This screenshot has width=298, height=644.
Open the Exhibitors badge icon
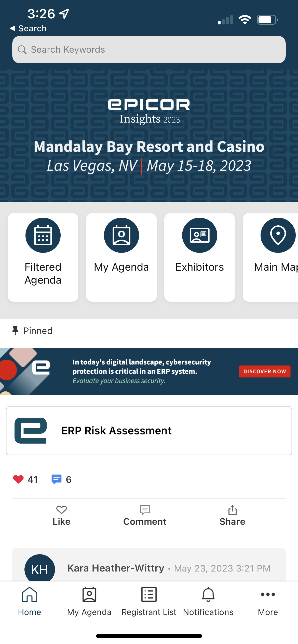(200, 235)
